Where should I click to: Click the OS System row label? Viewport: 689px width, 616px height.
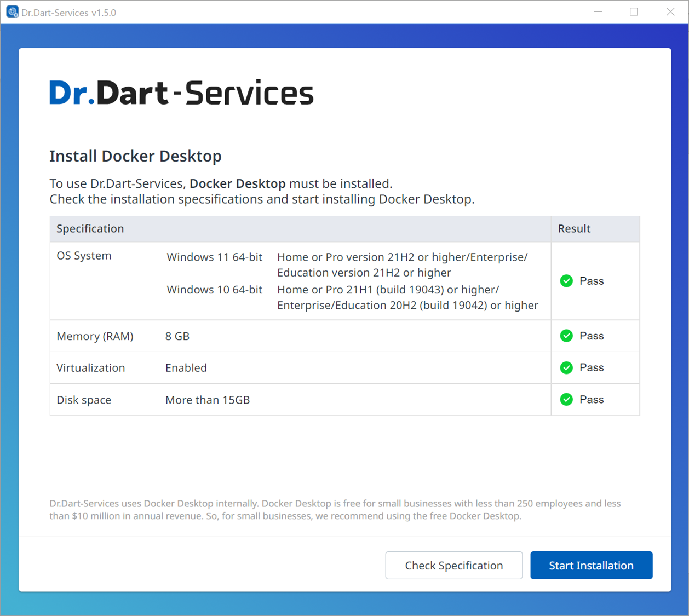coord(84,256)
